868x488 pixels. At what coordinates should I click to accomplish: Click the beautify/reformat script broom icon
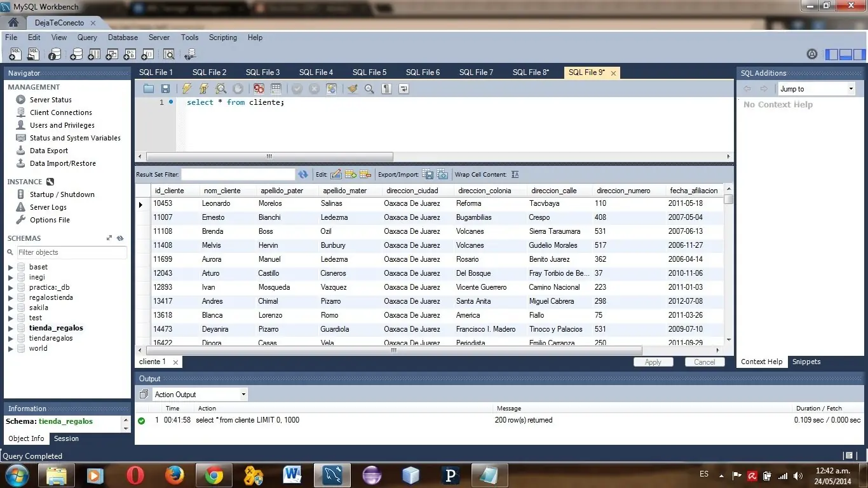(x=352, y=88)
